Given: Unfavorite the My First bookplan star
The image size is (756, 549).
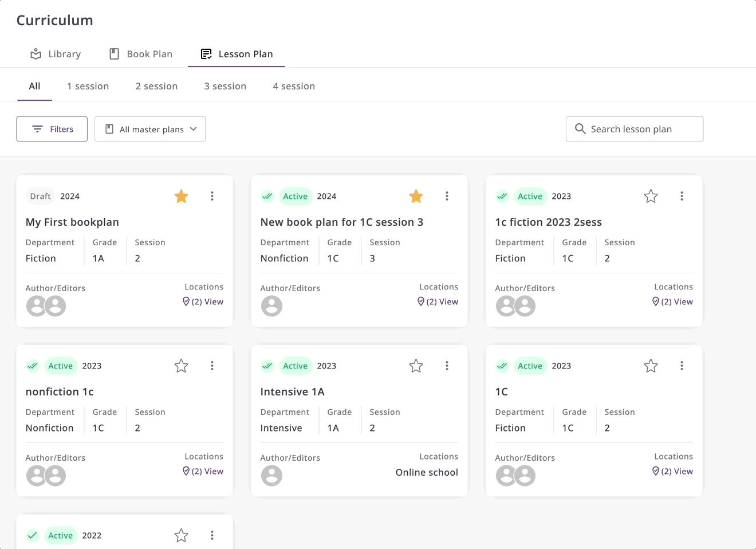Looking at the screenshot, I should (182, 197).
